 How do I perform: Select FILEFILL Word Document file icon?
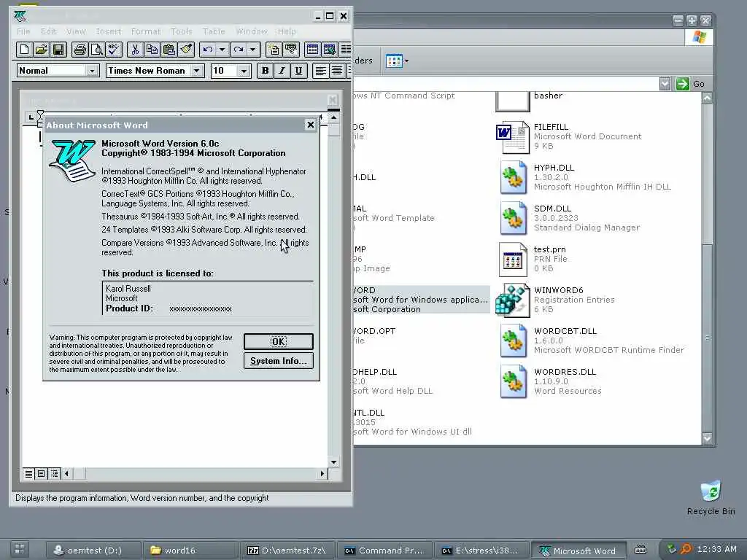(x=513, y=137)
